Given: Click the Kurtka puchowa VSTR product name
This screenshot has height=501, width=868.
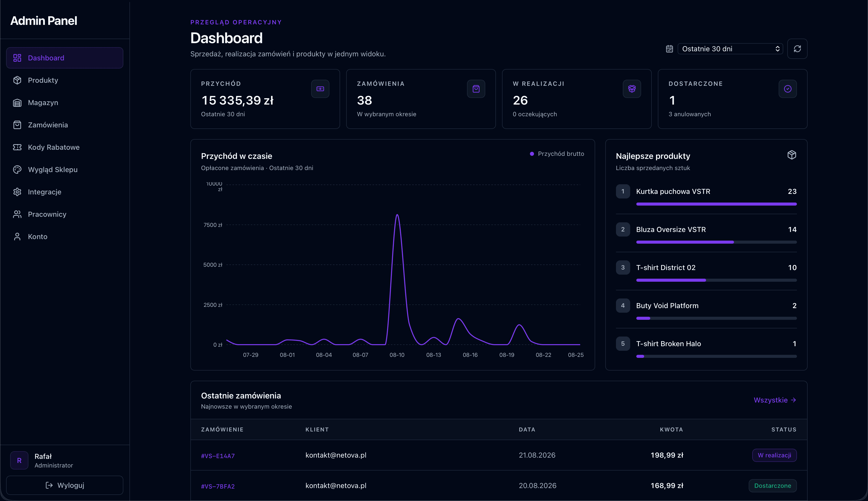Looking at the screenshot, I should (x=673, y=191).
